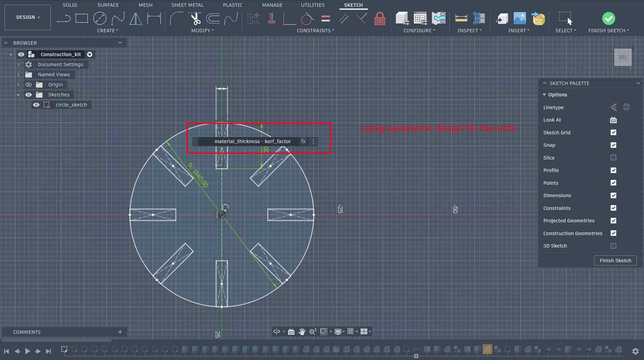Open the Orbit navigation tool
Screen dimensions: 644x360
(276, 331)
